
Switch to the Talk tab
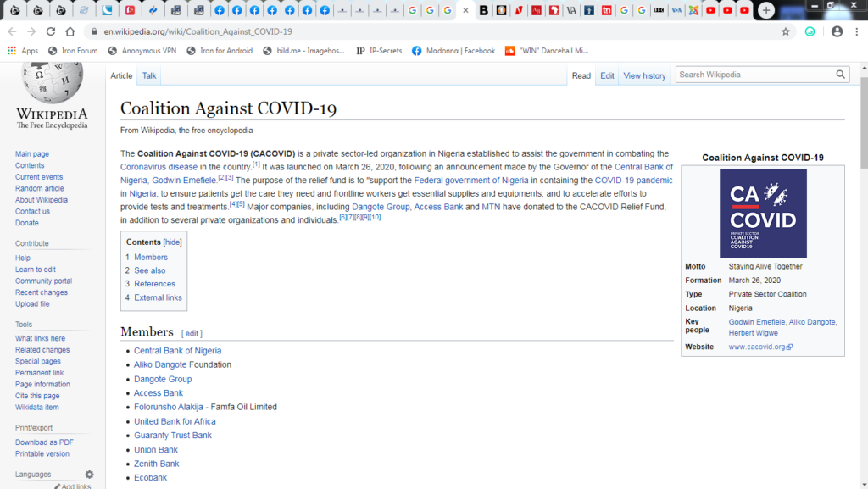(x=149, y=75)
